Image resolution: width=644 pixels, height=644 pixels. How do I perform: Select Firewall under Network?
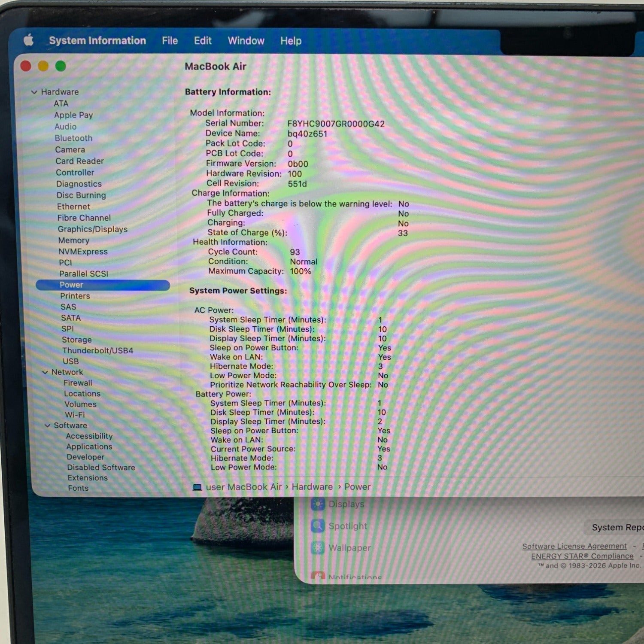pos(78,383)
